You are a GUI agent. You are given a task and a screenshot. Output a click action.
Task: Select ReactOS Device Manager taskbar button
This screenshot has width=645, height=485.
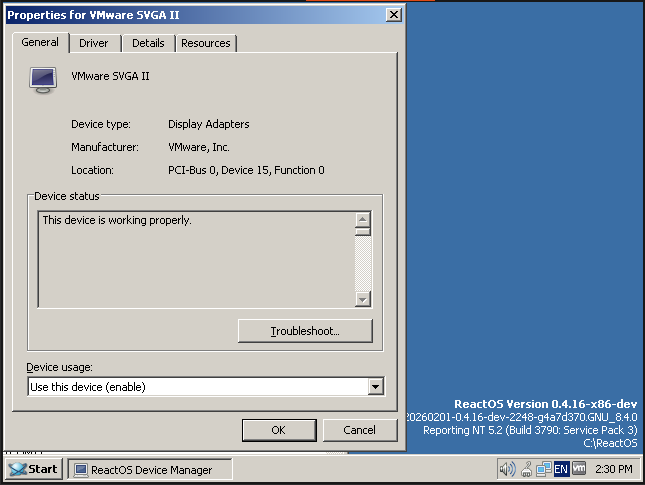pos(150,469)
